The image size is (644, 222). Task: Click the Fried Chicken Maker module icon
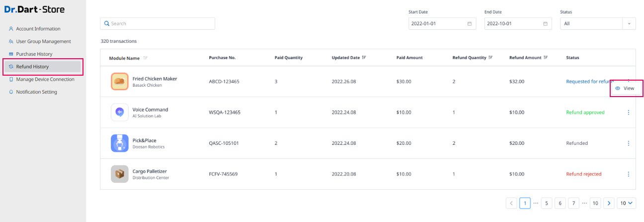(x=120, y=82)
